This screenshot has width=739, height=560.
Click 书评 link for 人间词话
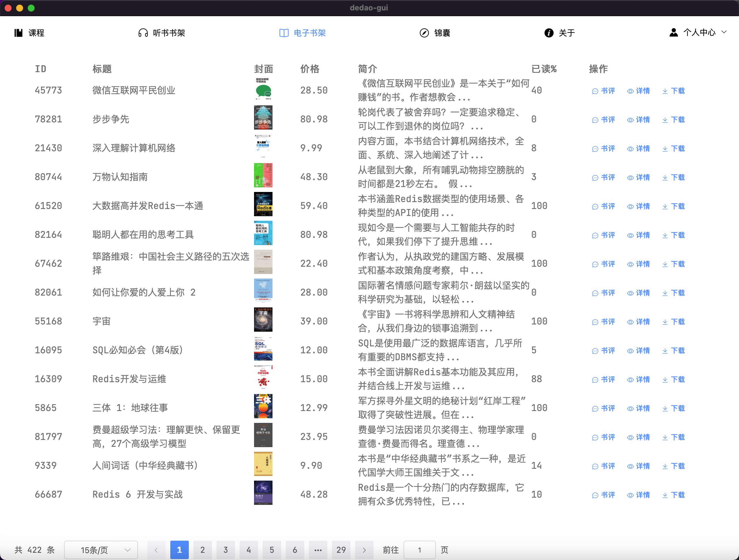coord(608,466)
